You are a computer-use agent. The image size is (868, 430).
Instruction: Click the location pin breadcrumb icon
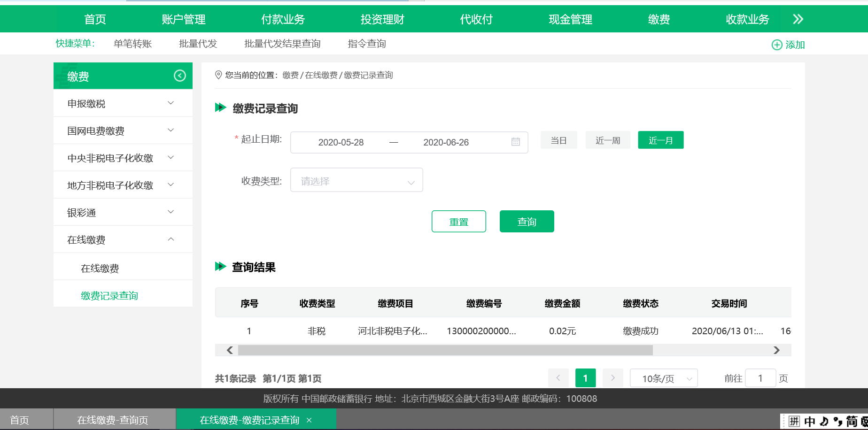[x=218, y=75]
